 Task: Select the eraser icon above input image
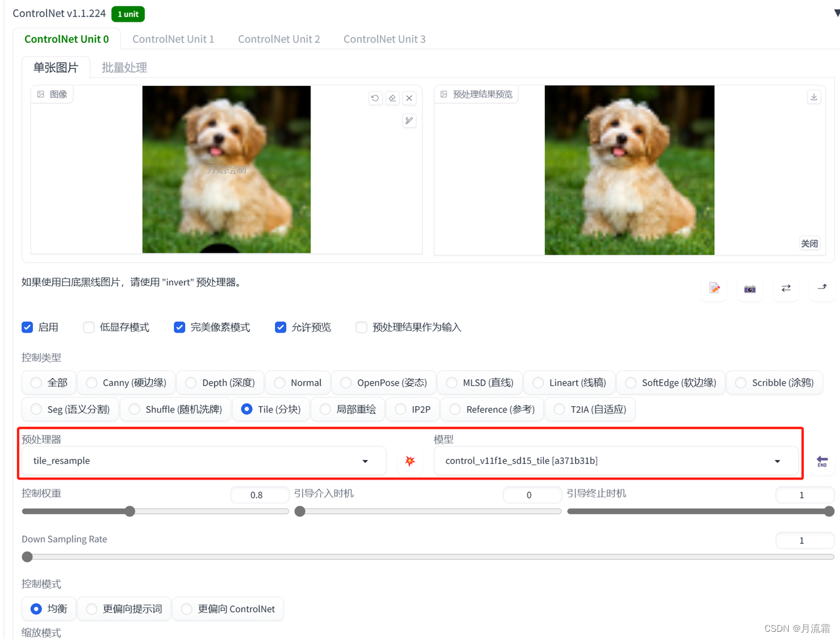(392, 98)
